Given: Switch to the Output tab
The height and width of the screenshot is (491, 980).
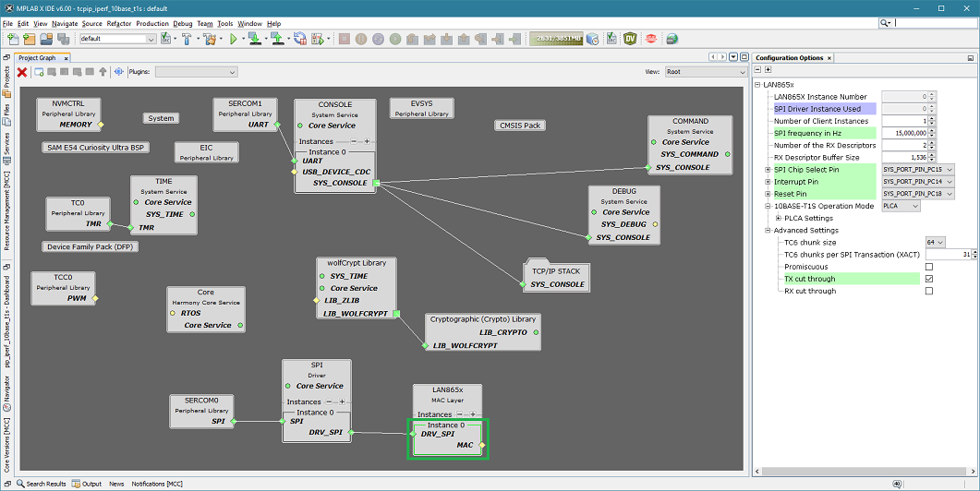Looking at the screenshot, I should click(87, 484).
